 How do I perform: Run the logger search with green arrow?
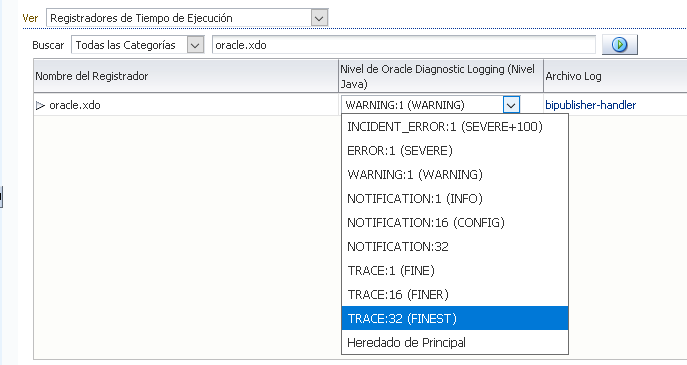(620, 45)
